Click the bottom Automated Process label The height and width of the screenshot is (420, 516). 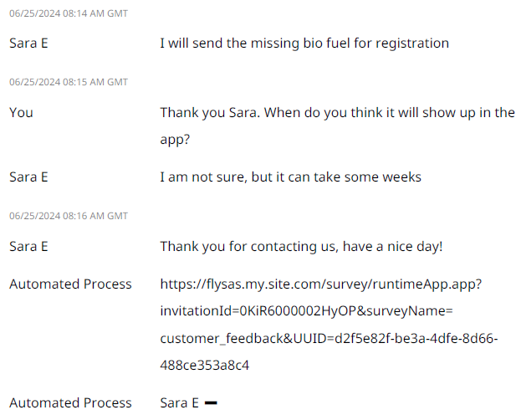pos(70,403)
